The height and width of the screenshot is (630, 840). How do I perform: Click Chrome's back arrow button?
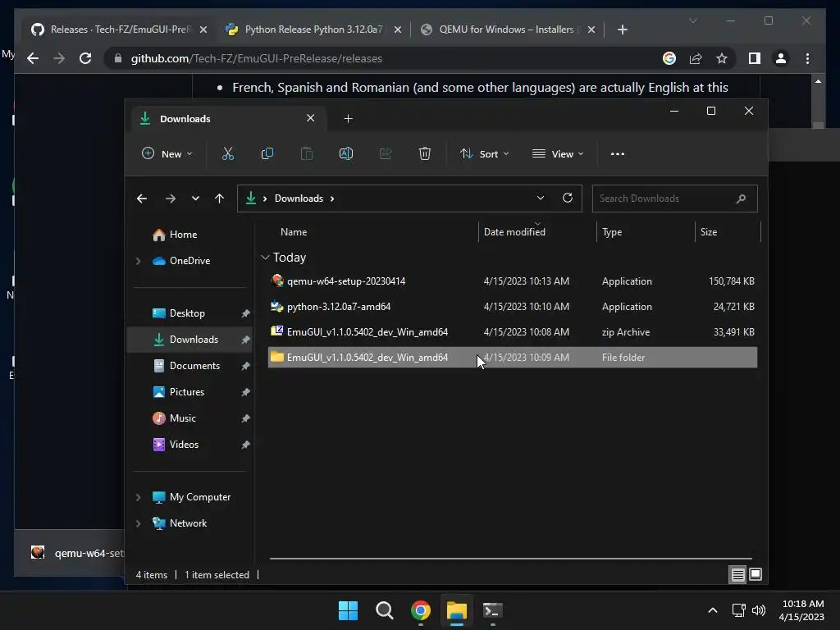point(33,58)
